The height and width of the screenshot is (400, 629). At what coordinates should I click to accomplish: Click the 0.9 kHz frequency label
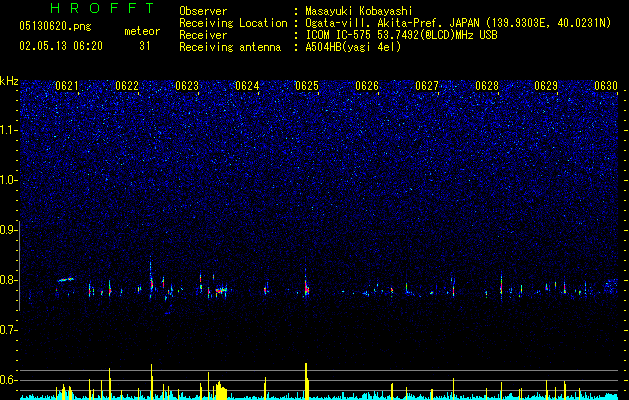[x=9, y=230]
